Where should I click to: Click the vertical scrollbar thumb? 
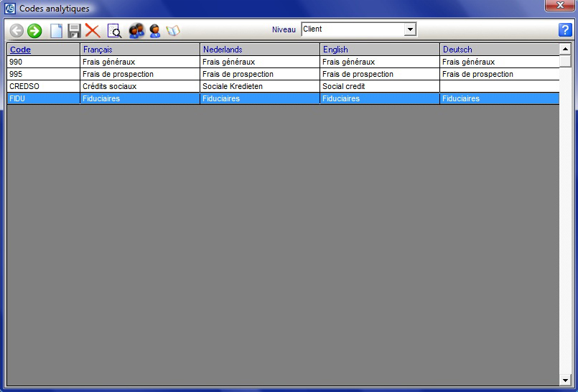(565, 61)
